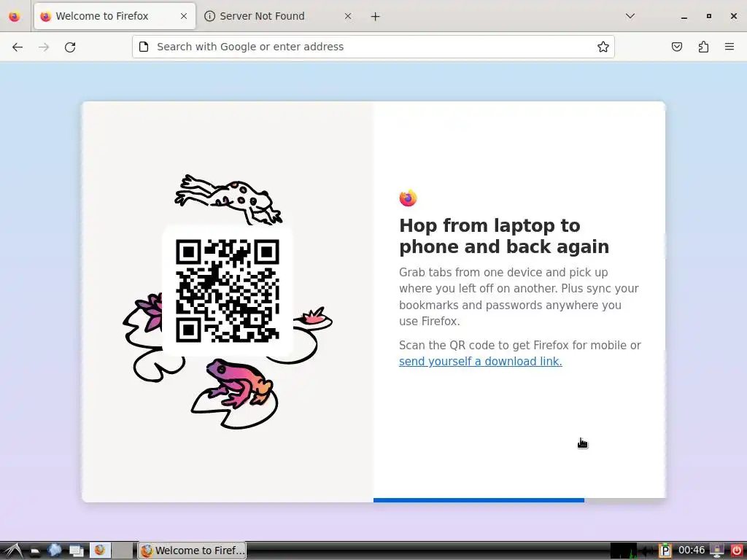
Task: Bookmark this page with star icon
Action: [603, 47]
